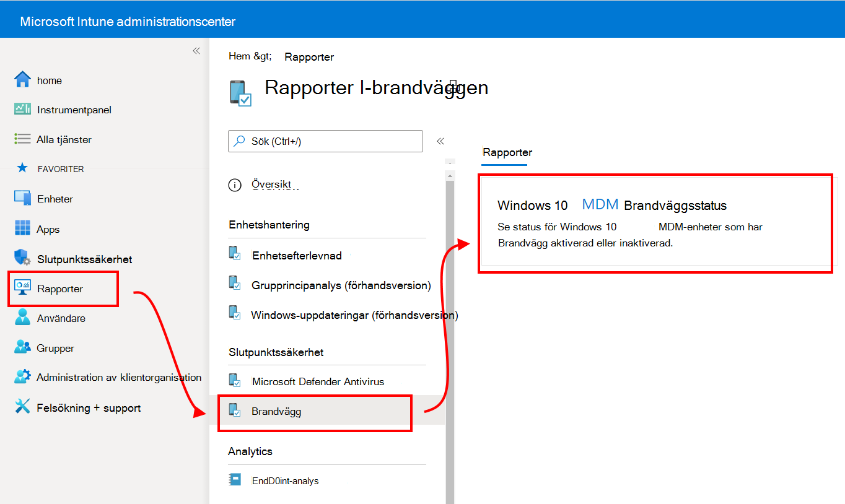Viewport: 845px width, 504px height.
Task: Click Felsökning + support label
Action: coord(89,408)
